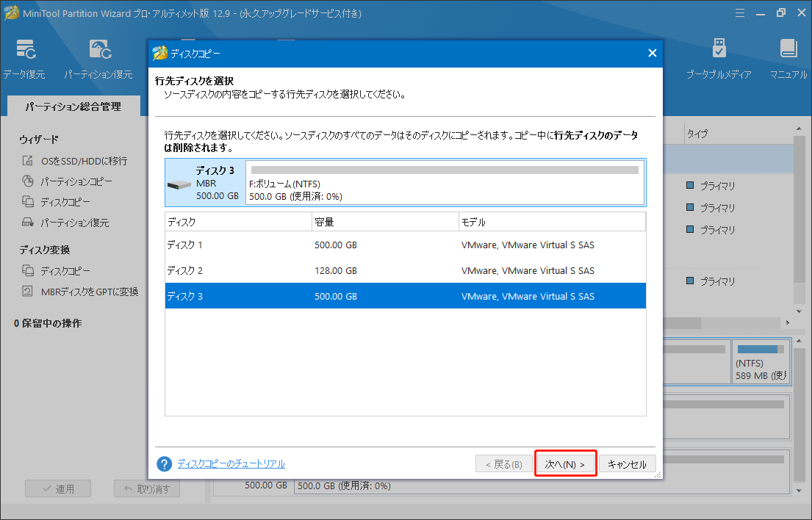Viewport: 812px width, 520px height.
Task: Choose Partition Copy (パーティションコピー) wizard
Action: [68, 181]
